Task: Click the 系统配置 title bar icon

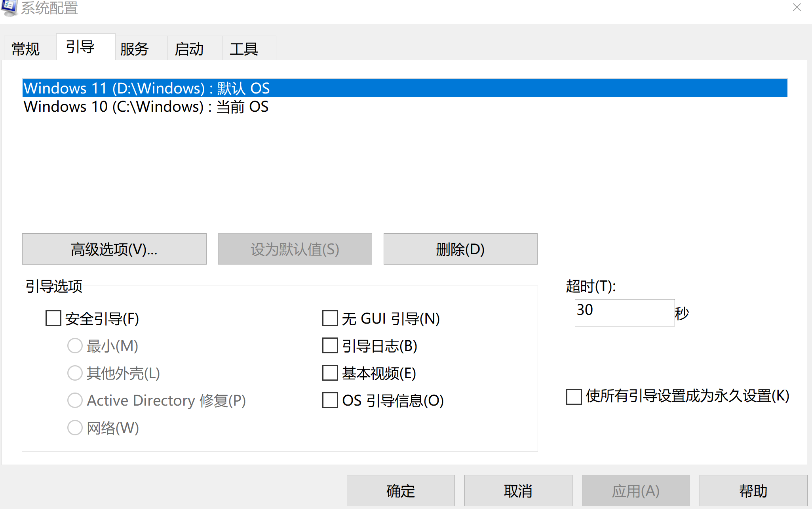Action: click(x=10, y=8)
